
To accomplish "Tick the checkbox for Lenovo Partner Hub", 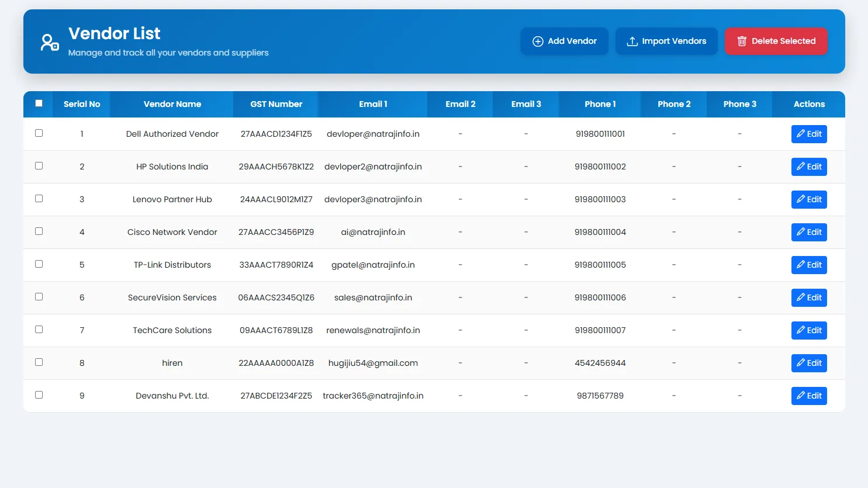I will tap(39, 199).
